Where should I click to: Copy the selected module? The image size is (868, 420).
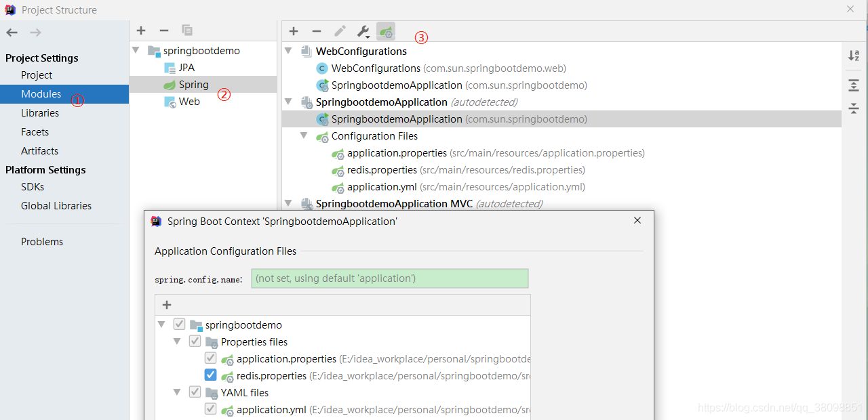187,30
